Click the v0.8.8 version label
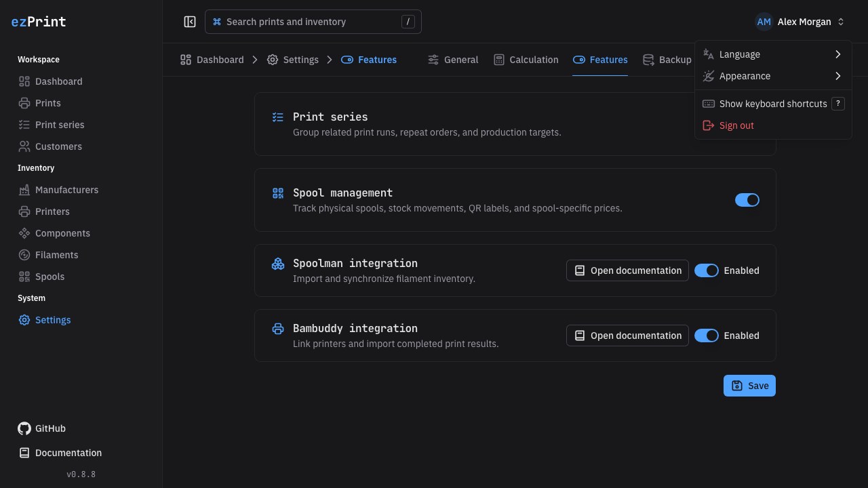This screenshot has height=488, width=868. tap(81, 474)
